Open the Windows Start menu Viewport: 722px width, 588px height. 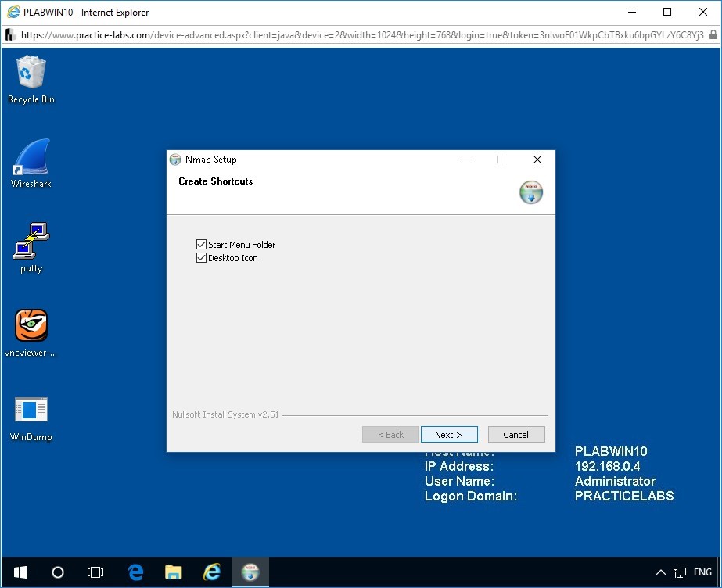tap(20, 572)
